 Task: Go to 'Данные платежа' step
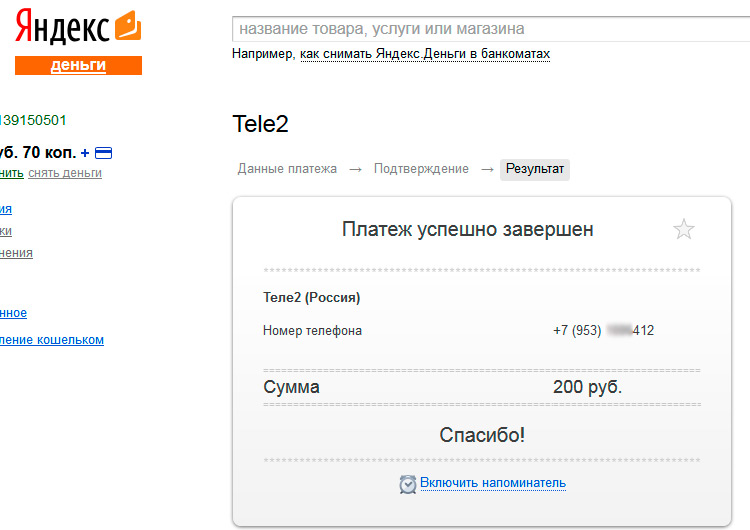coord(287,169)
